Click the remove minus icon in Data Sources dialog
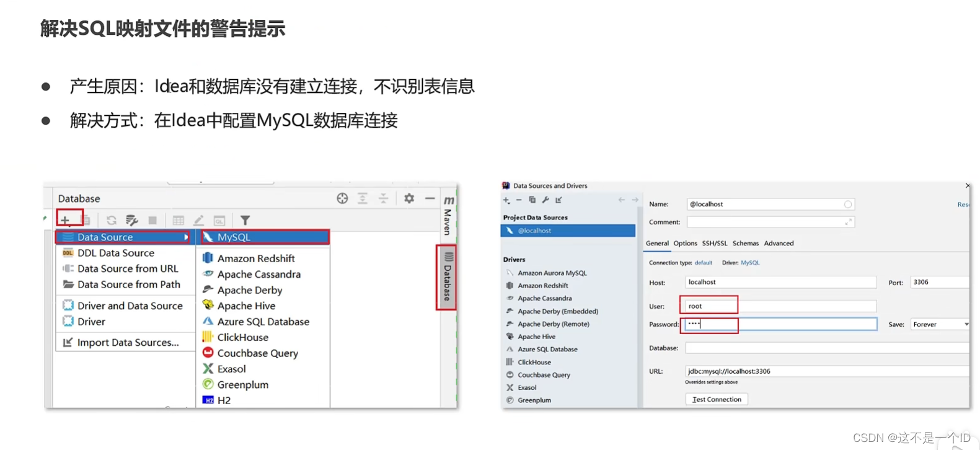Viewport: 980px width, 450px height. (x=519, y=200)
